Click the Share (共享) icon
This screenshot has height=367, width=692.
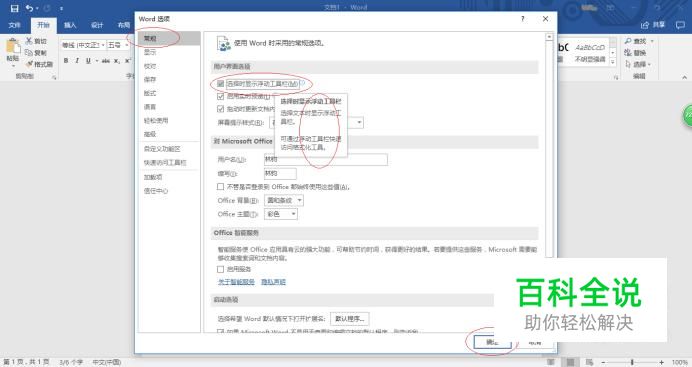pyautogui.click(x=645, y=25)
